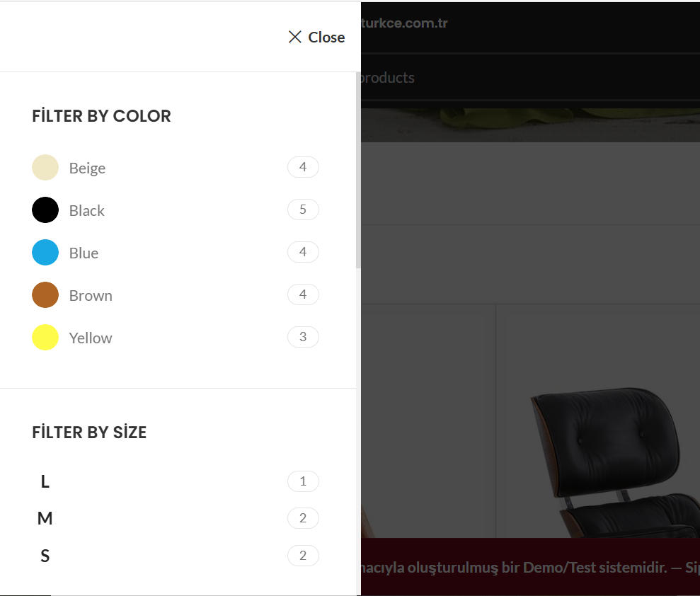
Task: Click the size S count badge 2
Action: pos(303,556)
